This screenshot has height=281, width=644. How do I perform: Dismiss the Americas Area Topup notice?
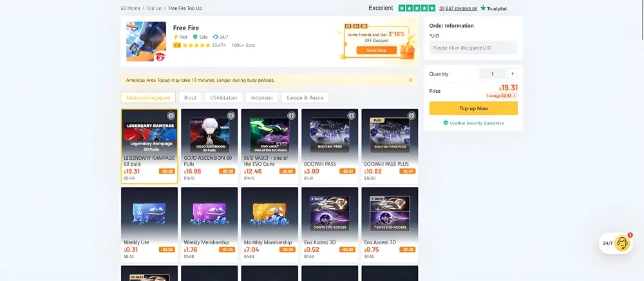(410, 80)
